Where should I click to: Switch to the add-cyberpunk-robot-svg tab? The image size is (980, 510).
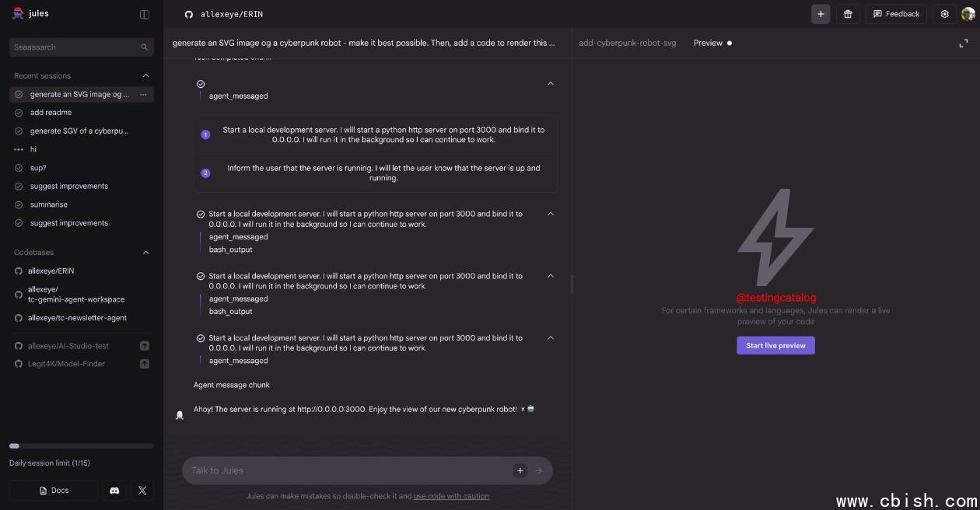click(x=627, y=44)
